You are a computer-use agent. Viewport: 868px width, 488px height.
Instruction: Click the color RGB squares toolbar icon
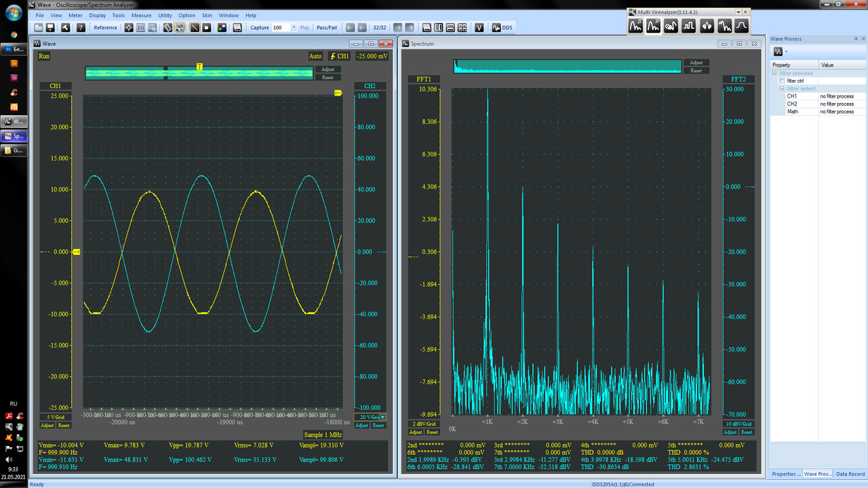pos(222,27)
